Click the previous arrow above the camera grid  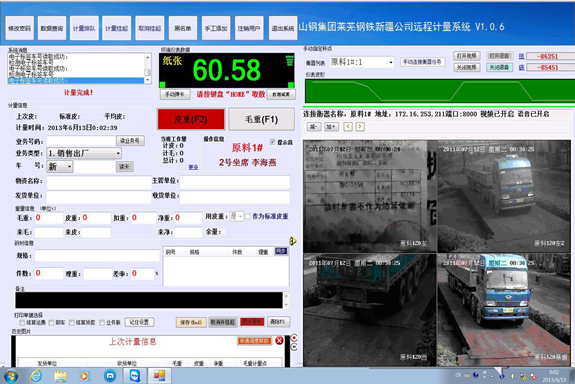tap(348, 127)
